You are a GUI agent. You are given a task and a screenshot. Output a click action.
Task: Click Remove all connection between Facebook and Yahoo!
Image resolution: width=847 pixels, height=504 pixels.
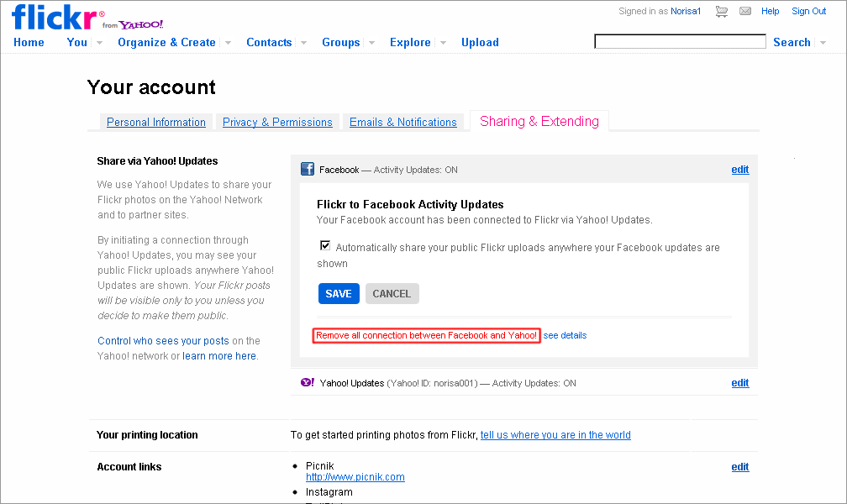click(426, 335)
